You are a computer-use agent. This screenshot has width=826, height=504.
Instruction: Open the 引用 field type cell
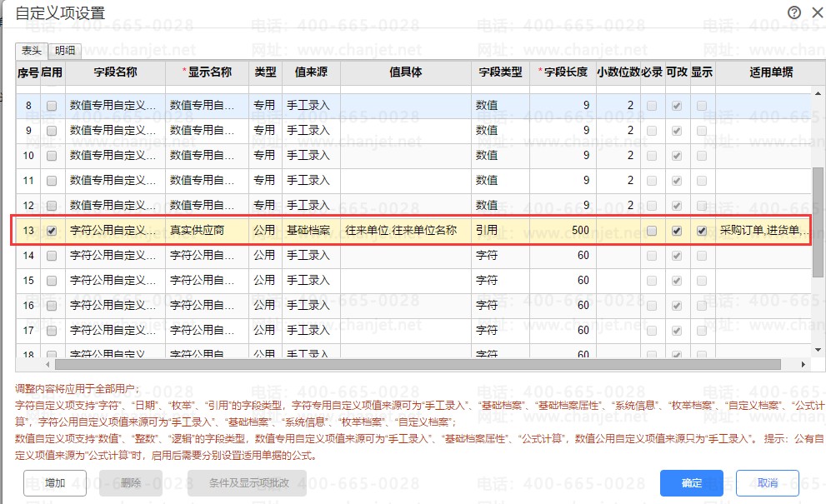click(x=500, y=230)
